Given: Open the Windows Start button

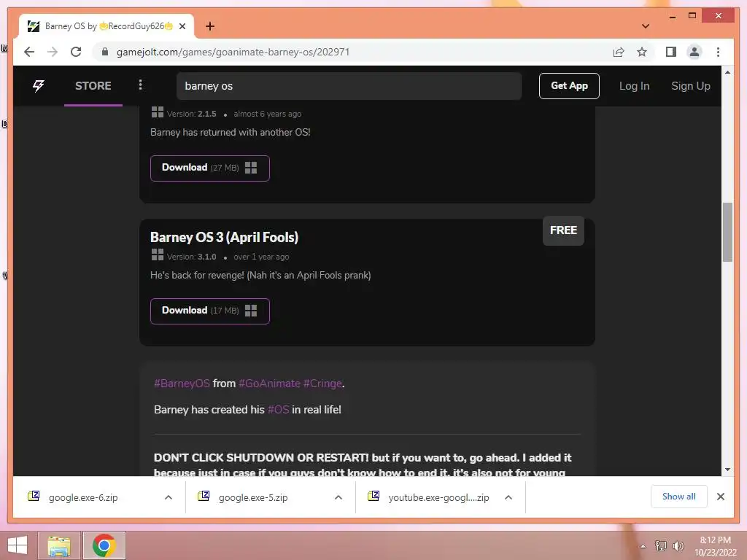Looking at the screenshot, I should click(x=18, y=545).
